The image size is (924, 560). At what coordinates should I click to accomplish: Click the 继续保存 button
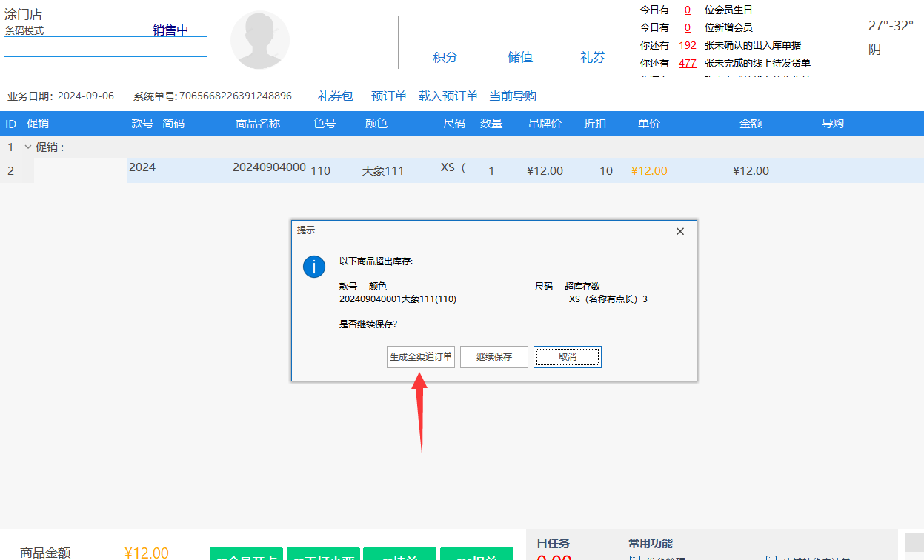[x=494, y=357]
